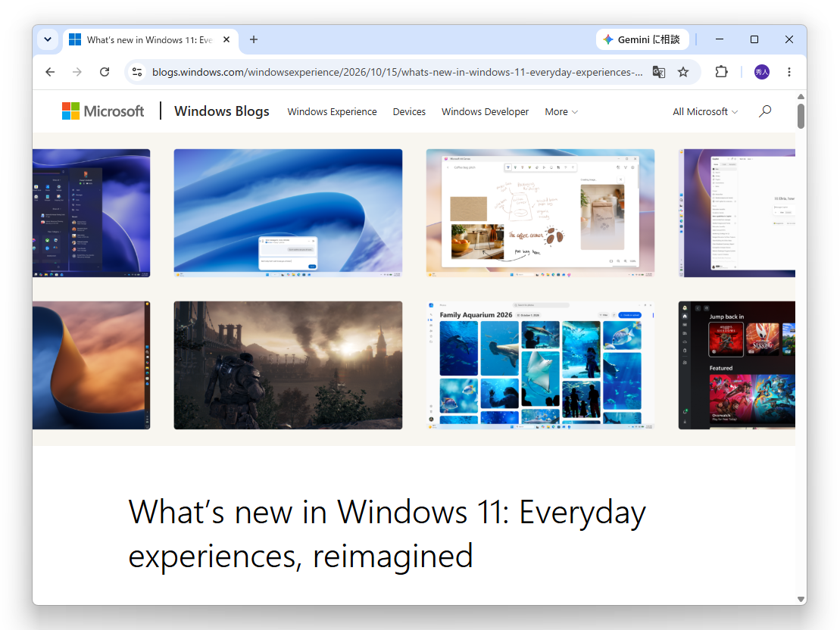Click the search magnifier icon

[765, 111]
